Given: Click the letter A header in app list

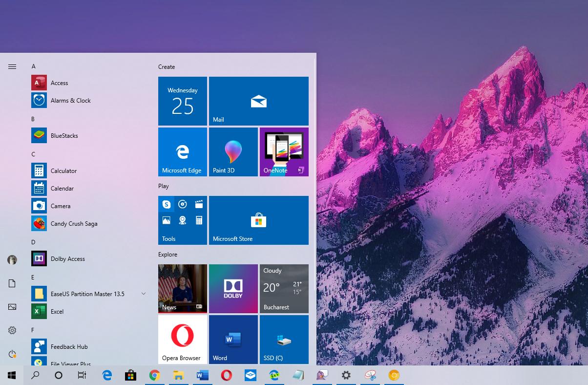Looking at the screenshot, I should [34, 66].
